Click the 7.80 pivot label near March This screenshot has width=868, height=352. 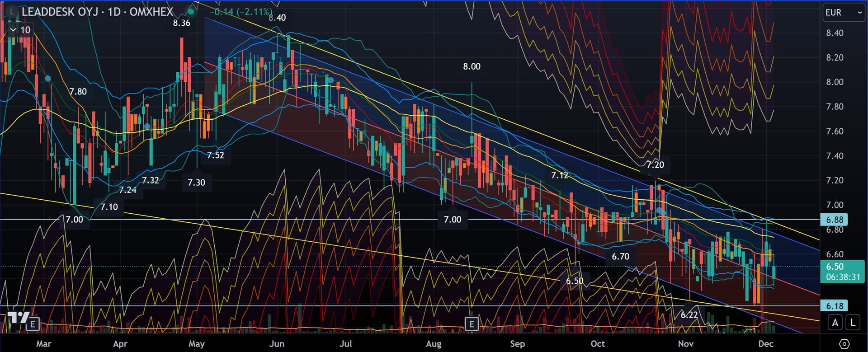click(x=78, y=92)
